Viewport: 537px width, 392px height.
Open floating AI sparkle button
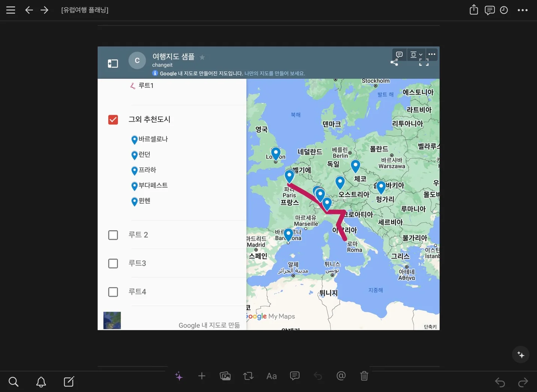click(x=521, y=354)
